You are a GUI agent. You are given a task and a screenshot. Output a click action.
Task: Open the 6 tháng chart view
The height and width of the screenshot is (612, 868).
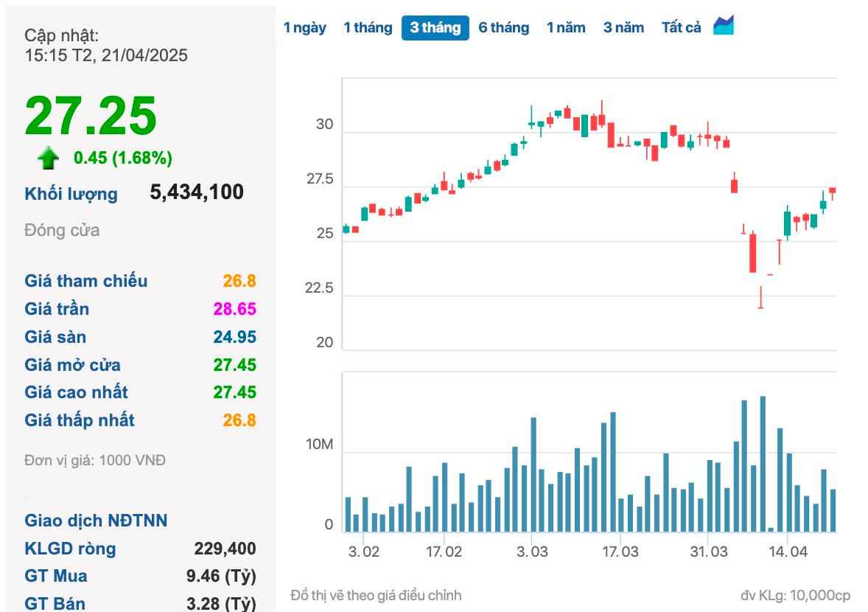point(504,27)
